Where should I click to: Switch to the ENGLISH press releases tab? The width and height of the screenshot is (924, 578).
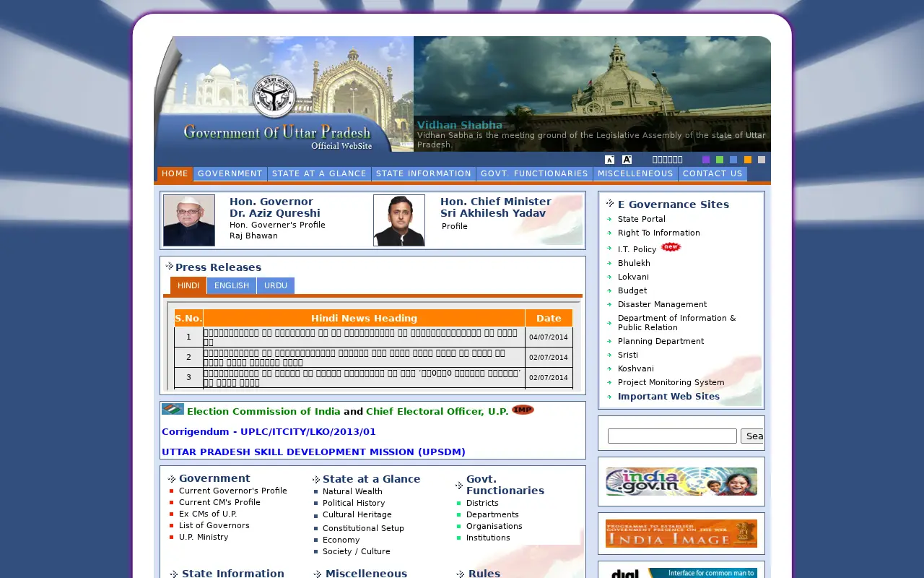(232, 285)
